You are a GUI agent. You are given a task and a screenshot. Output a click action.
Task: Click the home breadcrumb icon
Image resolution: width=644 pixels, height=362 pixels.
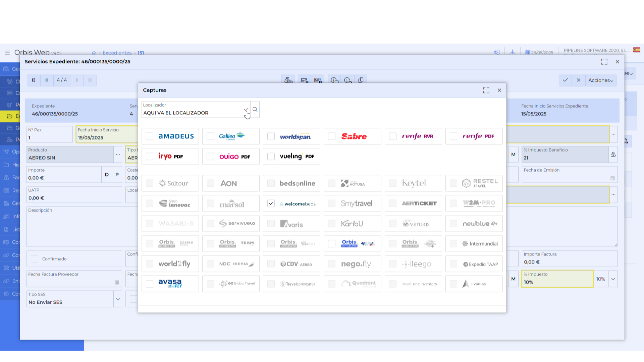coord(94,53)
